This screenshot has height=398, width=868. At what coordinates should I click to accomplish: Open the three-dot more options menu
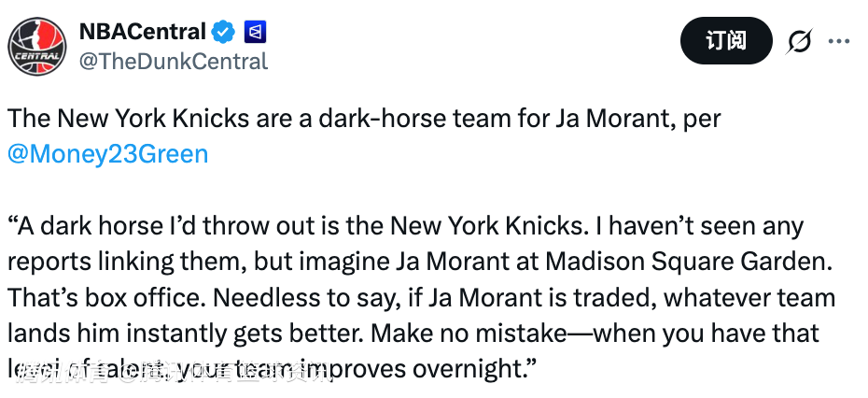click(839, 42)
